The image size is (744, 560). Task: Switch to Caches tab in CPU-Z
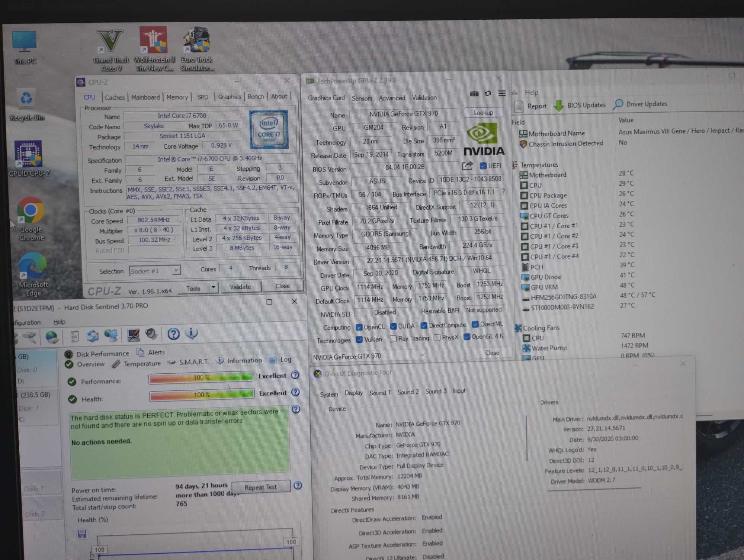[115, 97]
